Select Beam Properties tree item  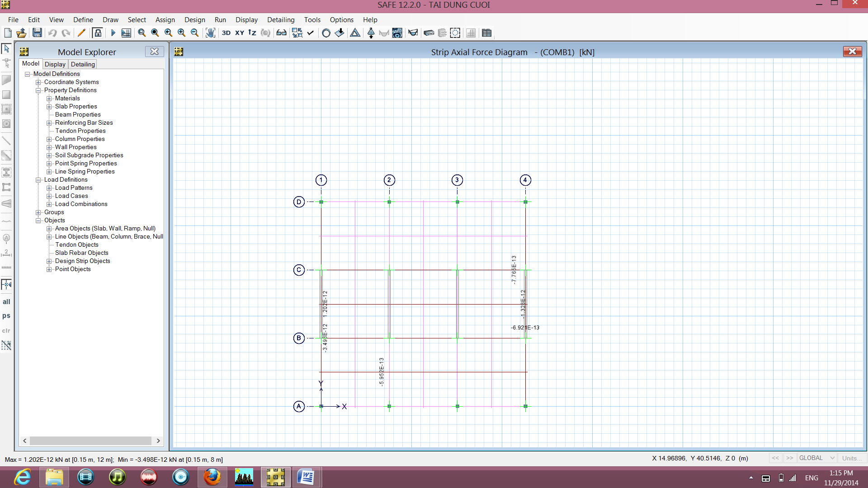78,115
